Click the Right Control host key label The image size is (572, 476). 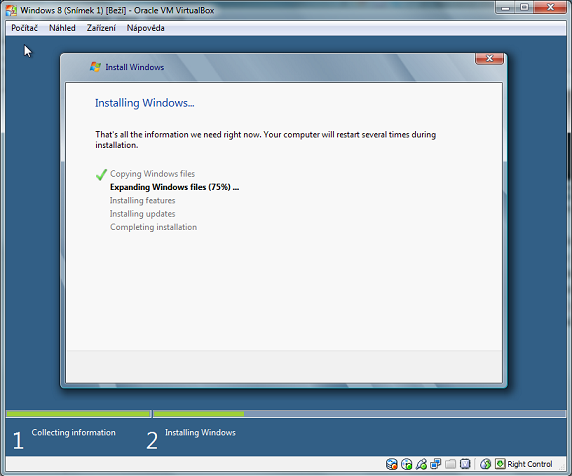point(530,464)
